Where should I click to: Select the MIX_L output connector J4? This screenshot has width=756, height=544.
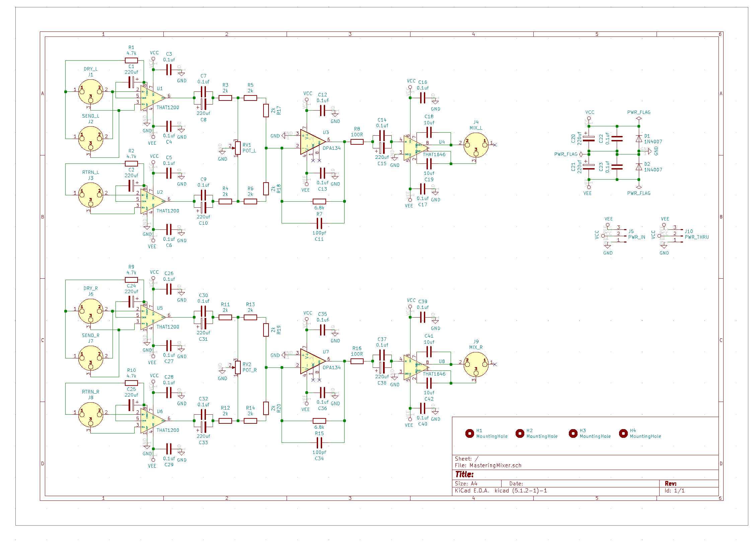click(x=476, y=145)
